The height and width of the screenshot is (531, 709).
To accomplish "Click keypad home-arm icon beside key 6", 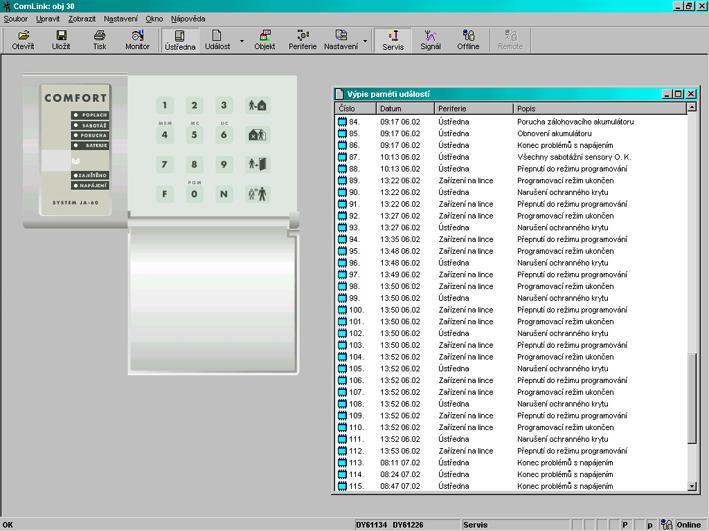I will [257, 135].
